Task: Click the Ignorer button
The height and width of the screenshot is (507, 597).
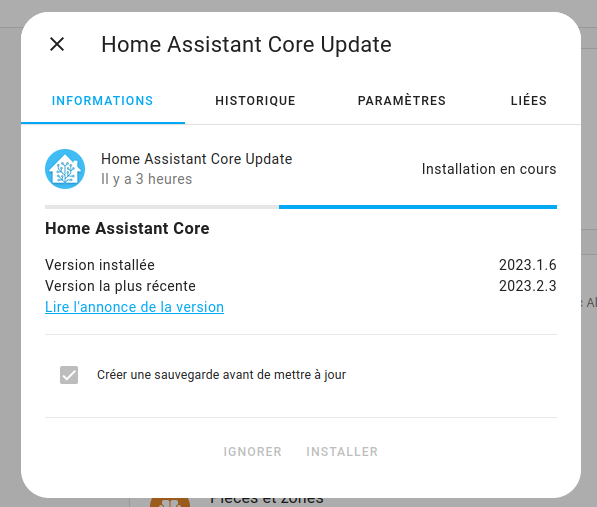Action: 252,451
